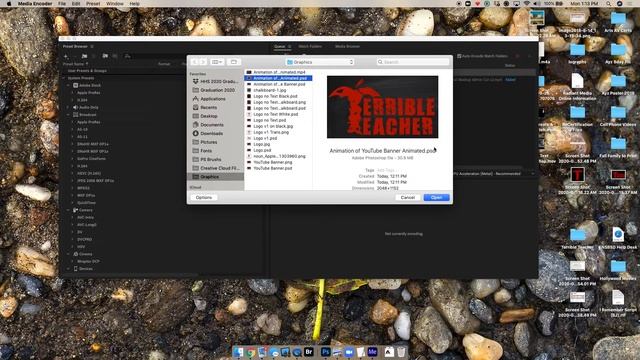Switch to the Queue tab
The image size is (640, 360).
click(x=280, y=47)
